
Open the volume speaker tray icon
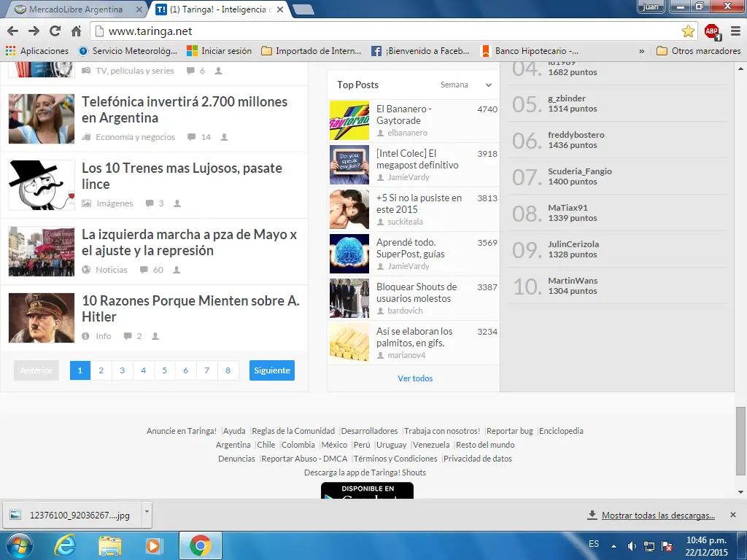[632, 545]
